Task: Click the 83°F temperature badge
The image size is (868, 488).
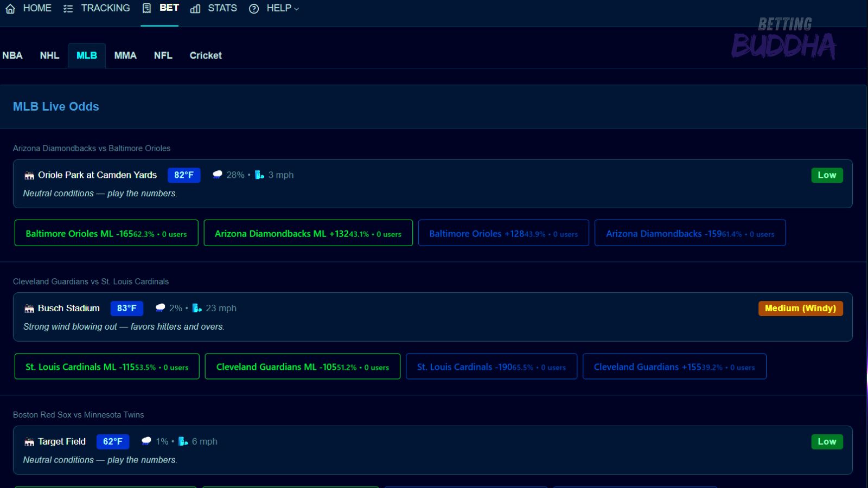Action: (127, 309)
